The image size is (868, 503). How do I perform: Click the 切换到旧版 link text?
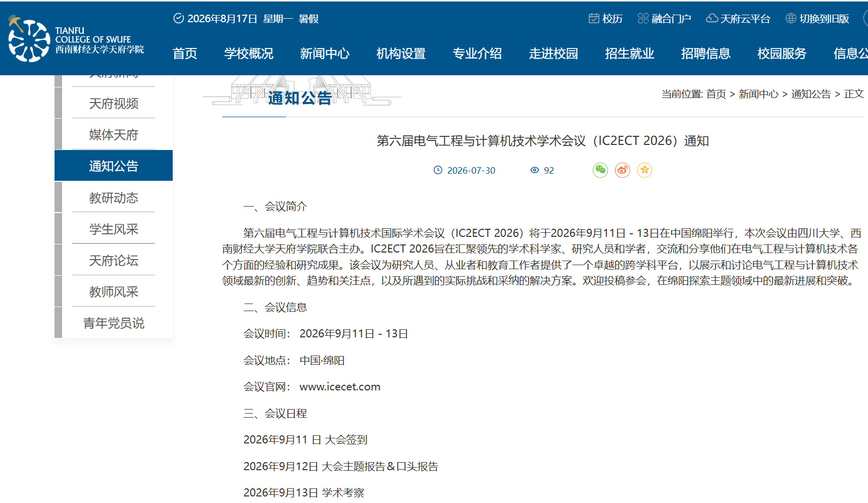(x=824, y=19)
